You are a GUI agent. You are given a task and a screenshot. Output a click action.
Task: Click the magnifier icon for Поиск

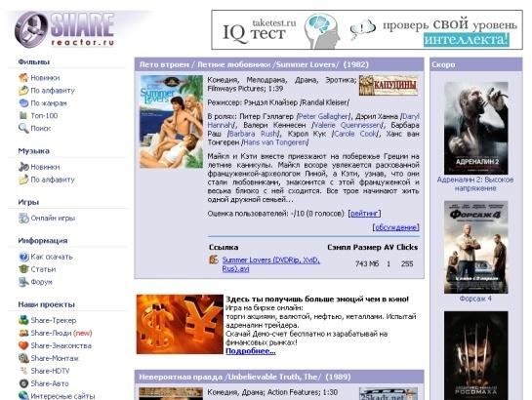[23, 128]
